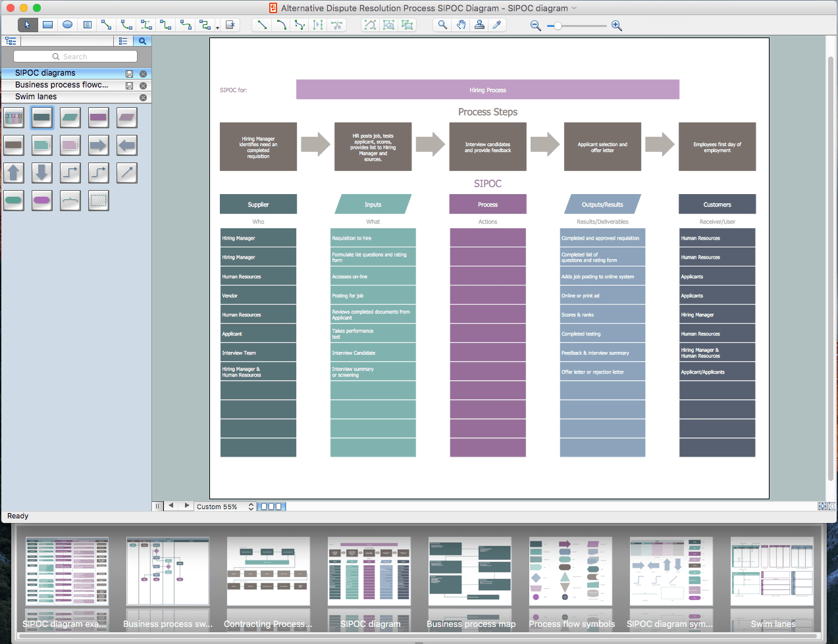The image size is (838, 644).
Task: Pick the dashed rectangle stencil shape
Action: point(99,201)
